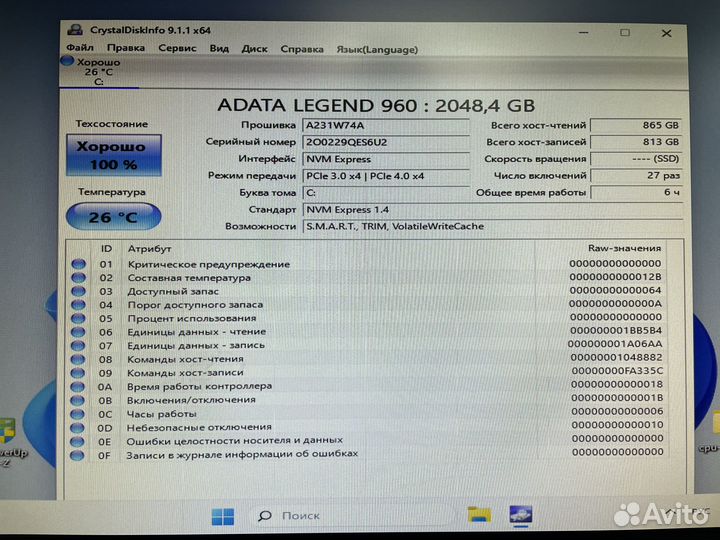The height and width of the screenshot is (540, 720).
Task: Click status icon for Процент использования row
Action: 79,318
